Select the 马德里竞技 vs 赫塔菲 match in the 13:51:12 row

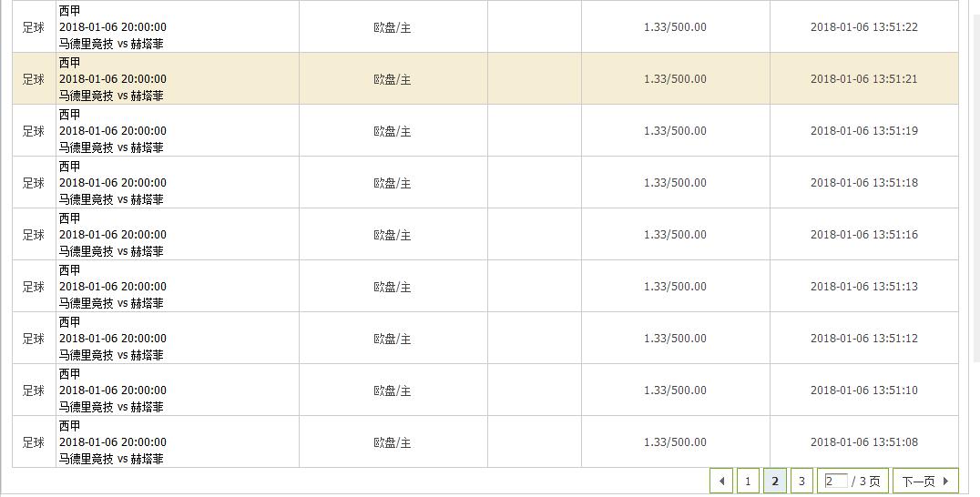click(x=111, y=355)
